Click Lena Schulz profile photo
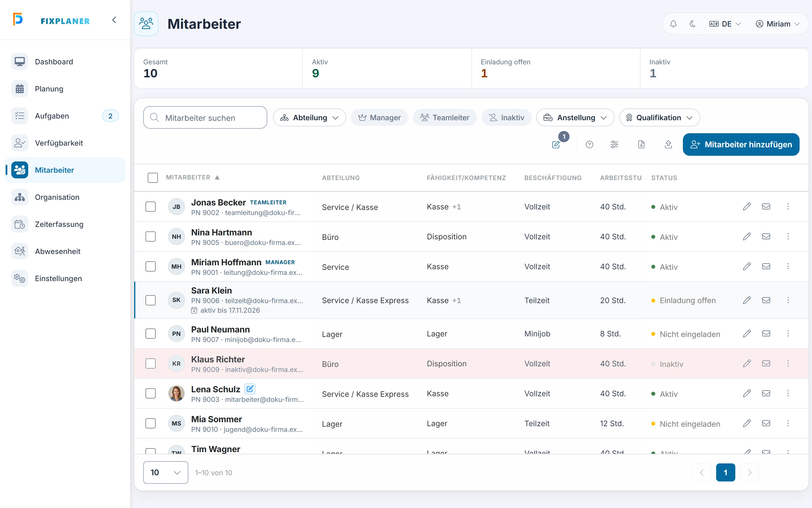Screen dimensions: 812x508 point(176,393)
